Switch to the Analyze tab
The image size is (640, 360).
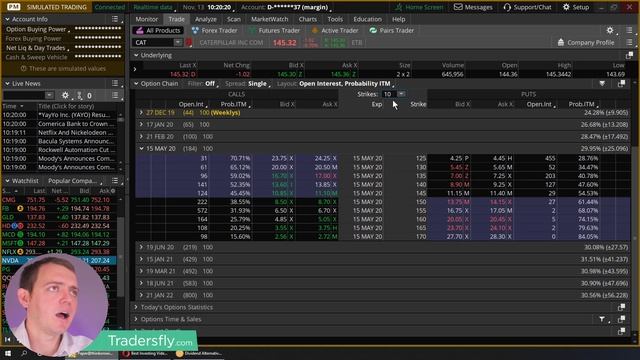point(206,19)
